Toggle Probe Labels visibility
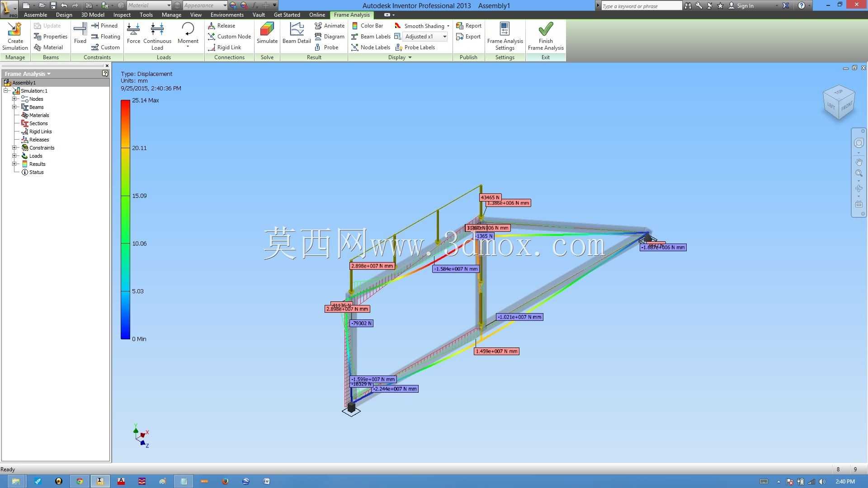868x488 pixels. (415, 47)
